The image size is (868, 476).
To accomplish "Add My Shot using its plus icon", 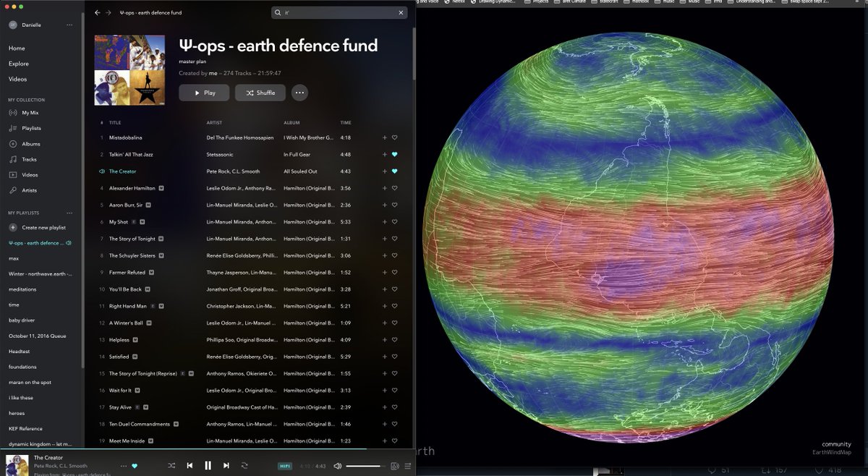I will click(385, 222).
